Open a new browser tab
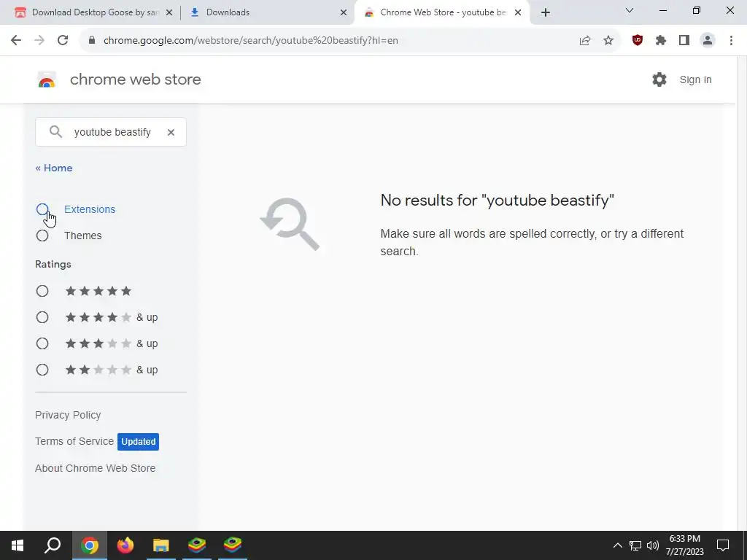The height and width of the screenshot is (560, 747). pos(546,12)
